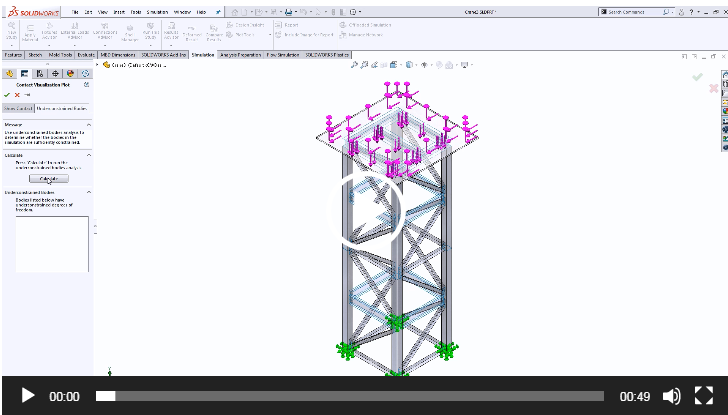728x415 pixels.
Task: Open the FeatureManager design tree tab icon
Action: click(x=10, y=73)
